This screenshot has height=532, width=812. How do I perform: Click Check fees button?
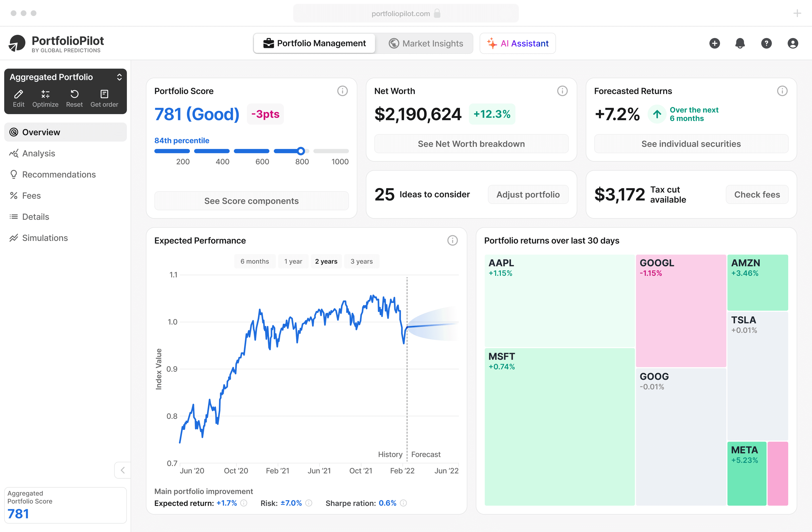click(x=757, y=194)
